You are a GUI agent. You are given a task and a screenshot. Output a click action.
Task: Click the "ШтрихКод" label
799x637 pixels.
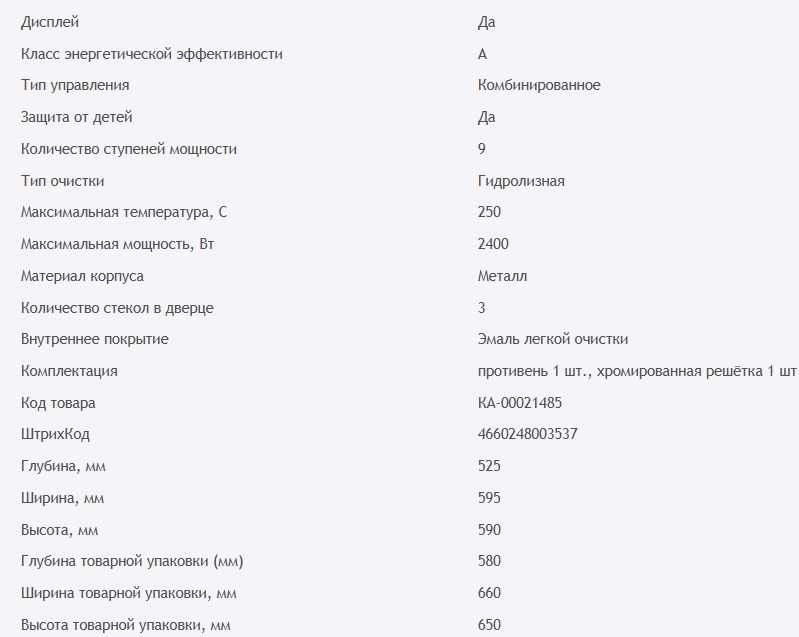(x=55, y=435)
